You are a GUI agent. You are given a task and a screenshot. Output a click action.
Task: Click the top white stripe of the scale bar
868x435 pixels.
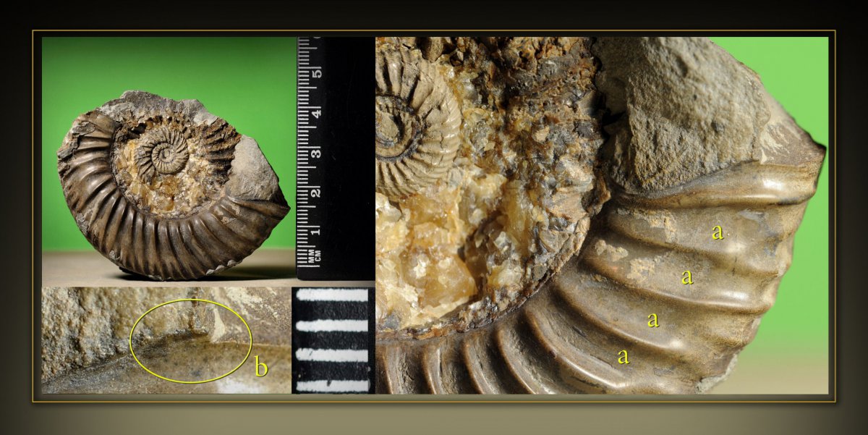(x=333, y=295)
